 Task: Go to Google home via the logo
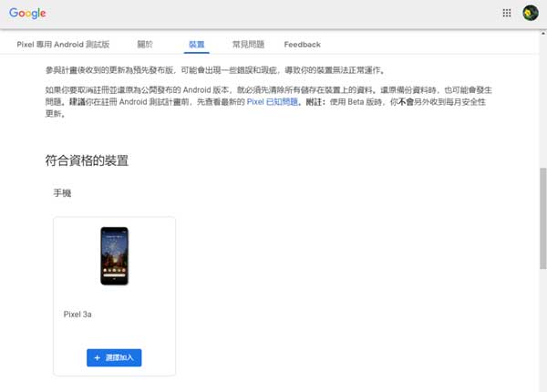pyautogui.click(x=27, y=14)
